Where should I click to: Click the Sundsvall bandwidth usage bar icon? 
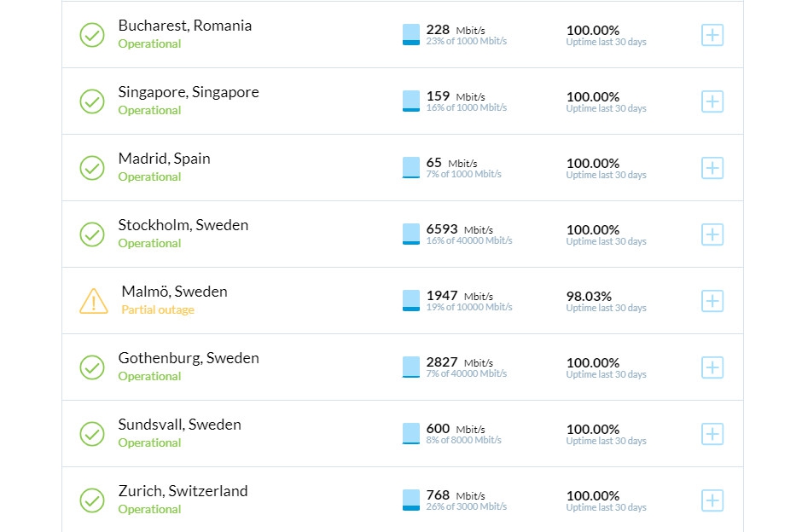coord(411,434)
